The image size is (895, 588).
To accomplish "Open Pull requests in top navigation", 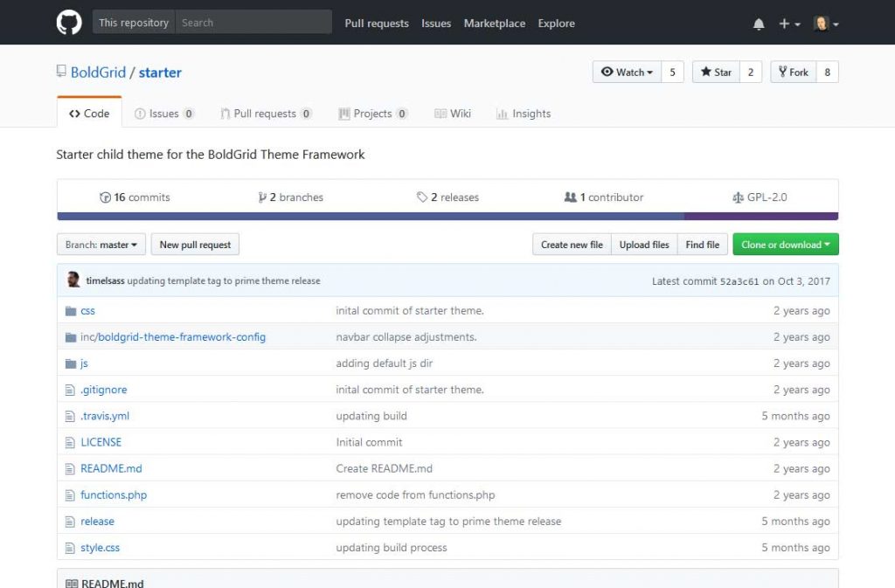I will click(377, 24).
